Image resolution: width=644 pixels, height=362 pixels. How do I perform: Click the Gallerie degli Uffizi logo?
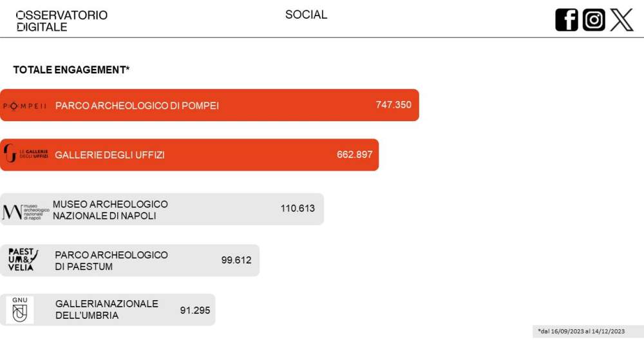pyautogui.click(x=26, y=153)
